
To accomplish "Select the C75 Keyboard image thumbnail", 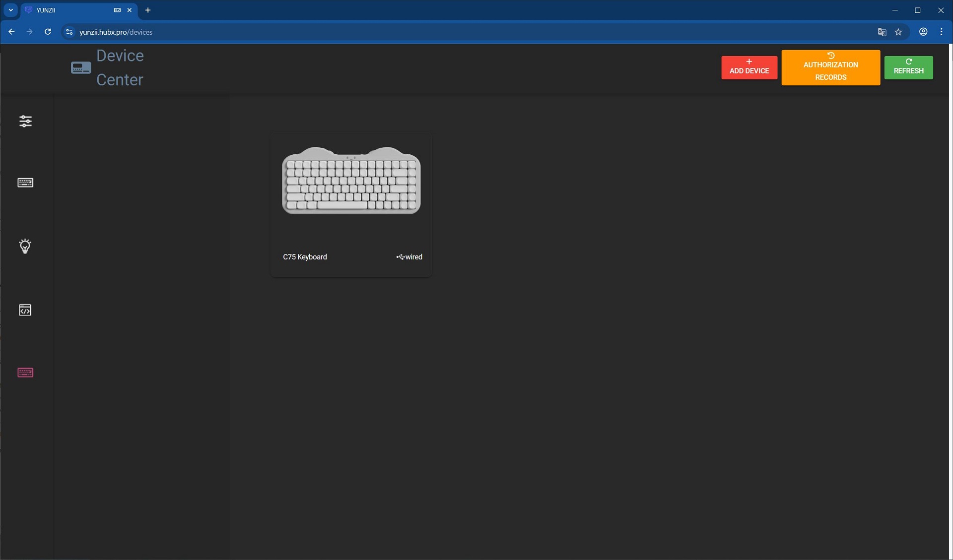I will 351,181.
